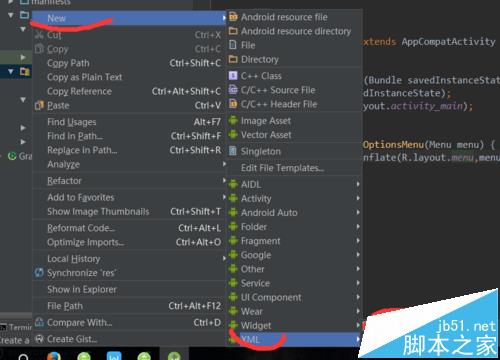Click the Firefox taskbar icon
Screen dimensions: 500x360
[x=54, y=356]
